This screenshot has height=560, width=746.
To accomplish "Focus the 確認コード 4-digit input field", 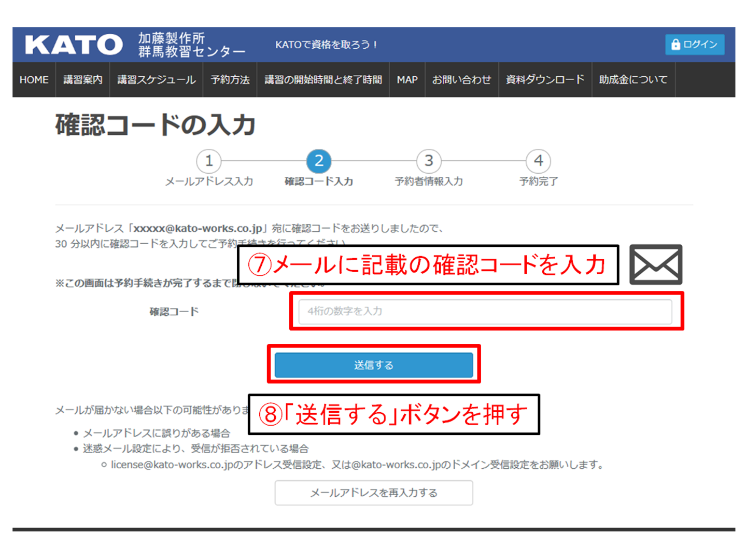I will [x=485, y=312].
